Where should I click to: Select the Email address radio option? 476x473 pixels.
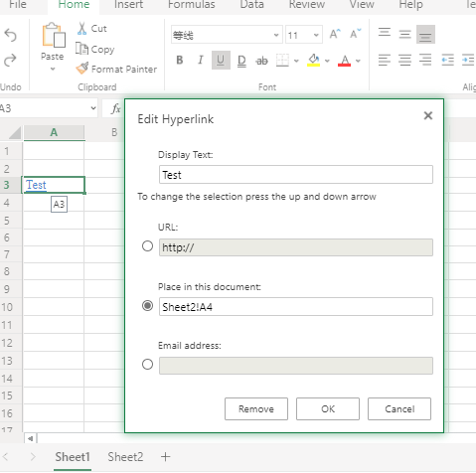pyautogui.click(x=147, y=365)
